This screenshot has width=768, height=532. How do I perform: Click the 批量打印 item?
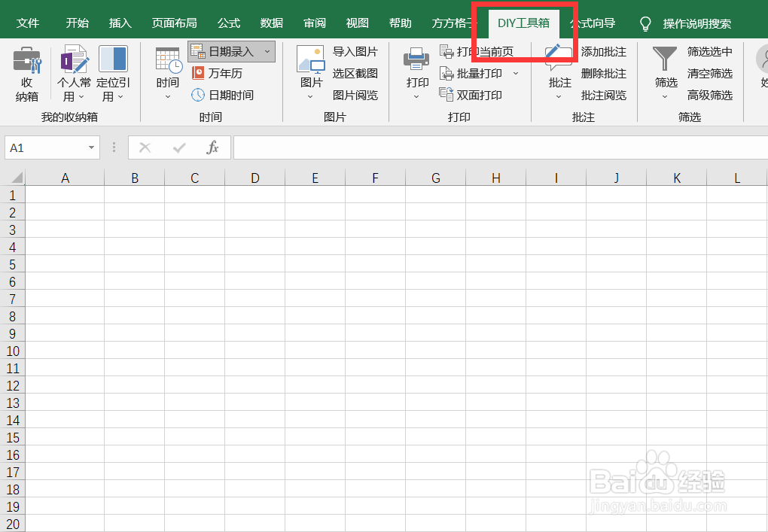tap(471, 74)
